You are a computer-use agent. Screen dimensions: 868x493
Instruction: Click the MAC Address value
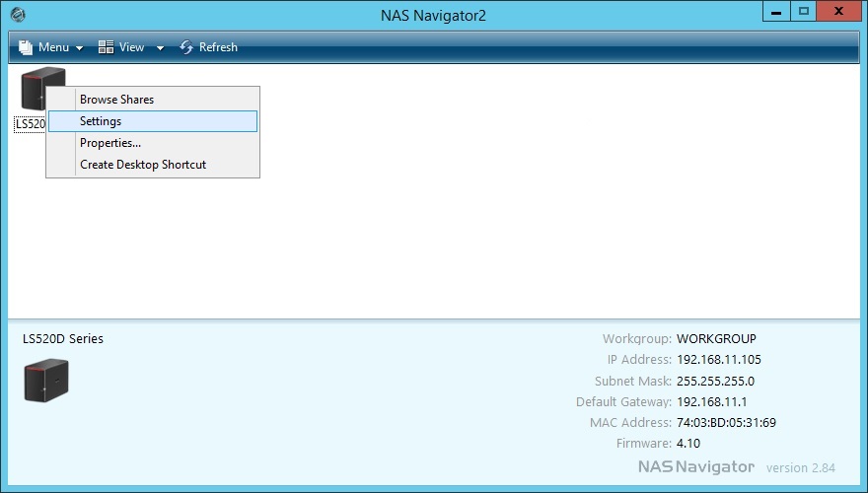tap(726, 423)
